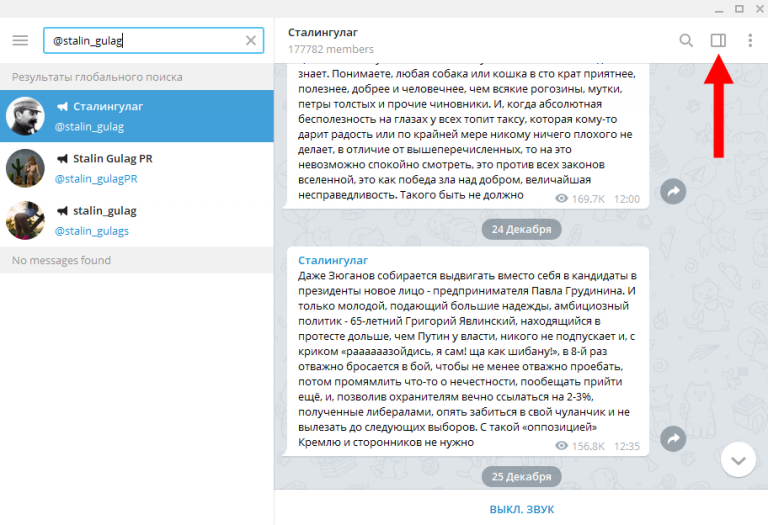Select the Сталингулаг search result
Screen dimensions: 768x525
pos(137,116)
